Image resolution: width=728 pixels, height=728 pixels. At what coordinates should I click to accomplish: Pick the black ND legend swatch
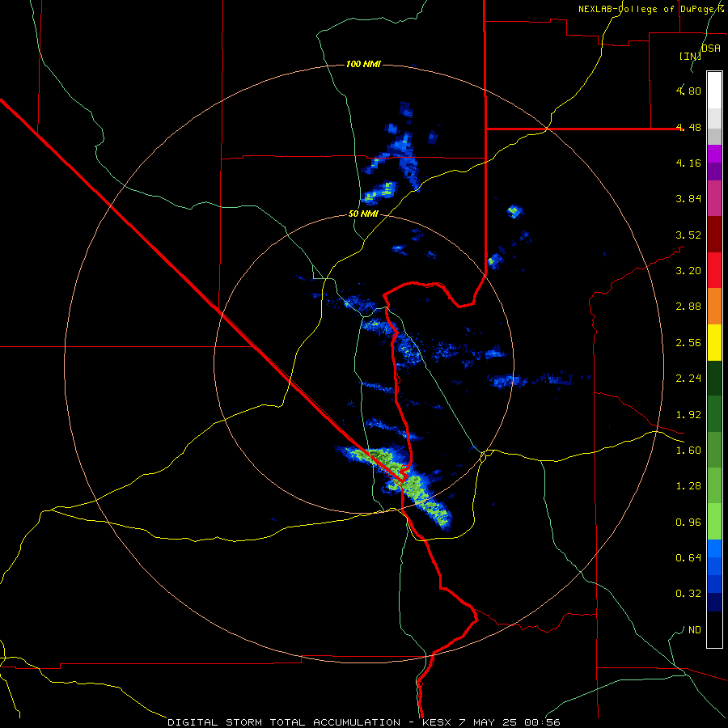(x=714, y=629)
